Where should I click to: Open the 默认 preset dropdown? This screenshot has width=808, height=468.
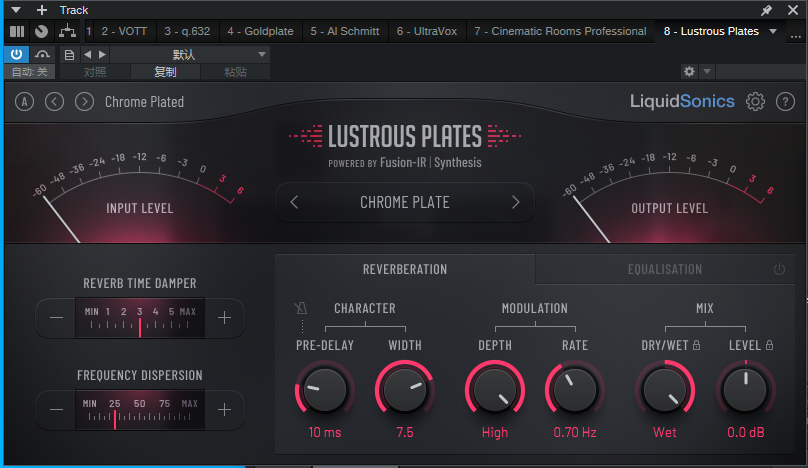point(190,55)
